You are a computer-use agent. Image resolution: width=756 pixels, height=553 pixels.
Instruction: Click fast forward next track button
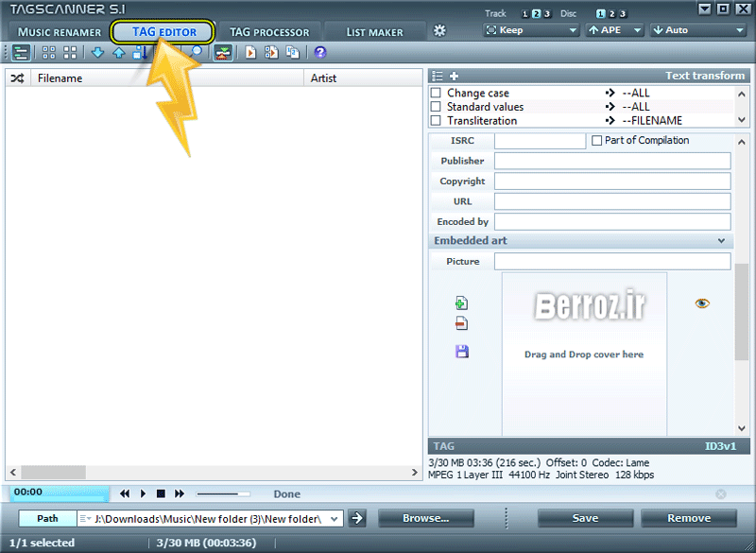click(x=180, y=493)
